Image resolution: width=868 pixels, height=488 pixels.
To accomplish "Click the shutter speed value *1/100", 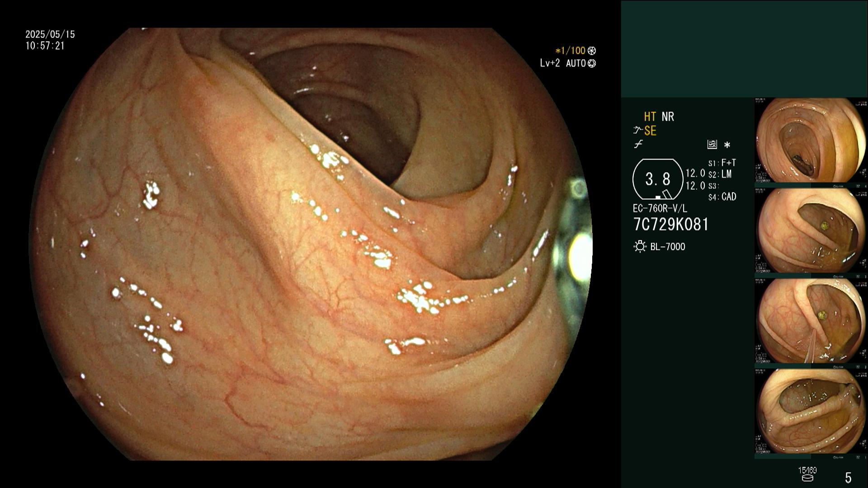I will pyautogui.click(x=571, y=51).
